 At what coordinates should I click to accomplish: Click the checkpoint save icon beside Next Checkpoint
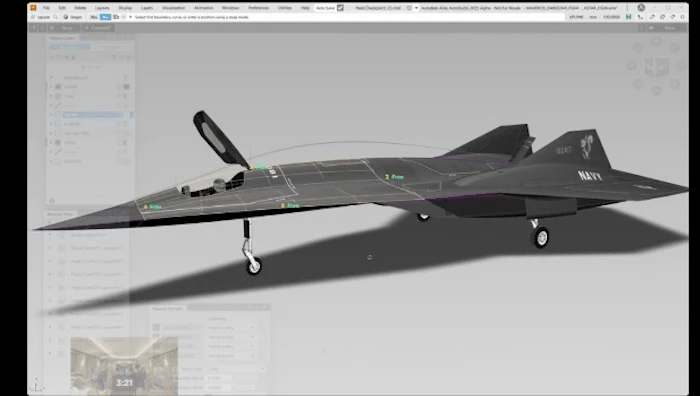click(x=409, y=8)
